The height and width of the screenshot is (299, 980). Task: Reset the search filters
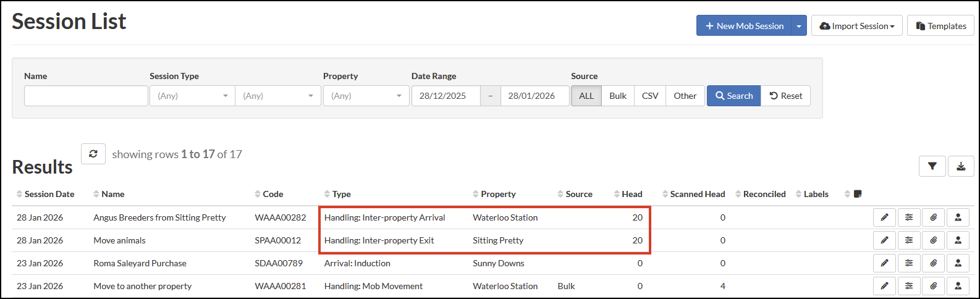(x=785, y=96)
